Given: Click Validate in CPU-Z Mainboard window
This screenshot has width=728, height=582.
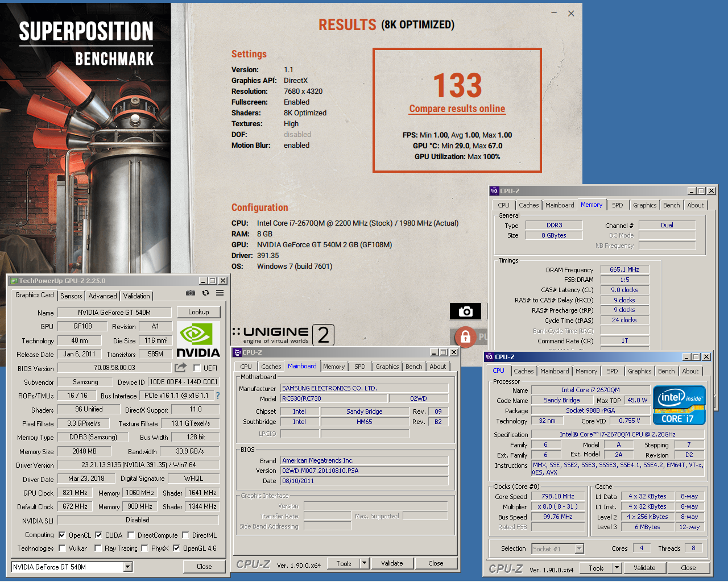Looking at the screenshot, I should 392,563.
